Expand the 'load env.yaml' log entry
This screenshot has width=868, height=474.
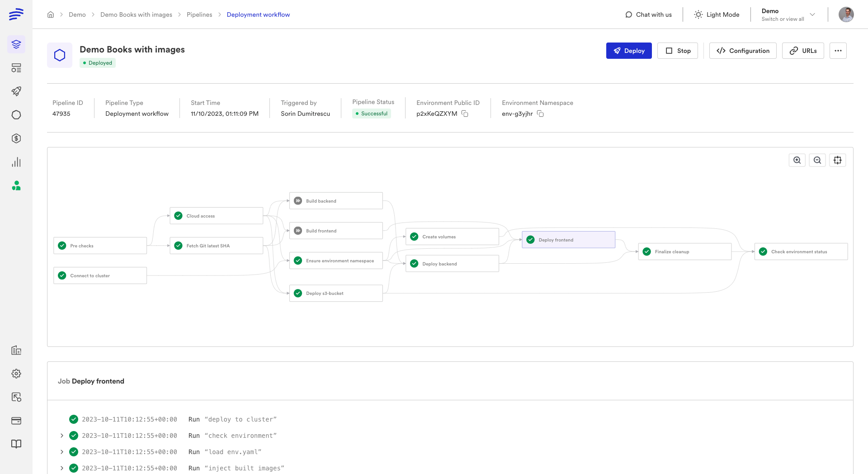click(62, 452)
